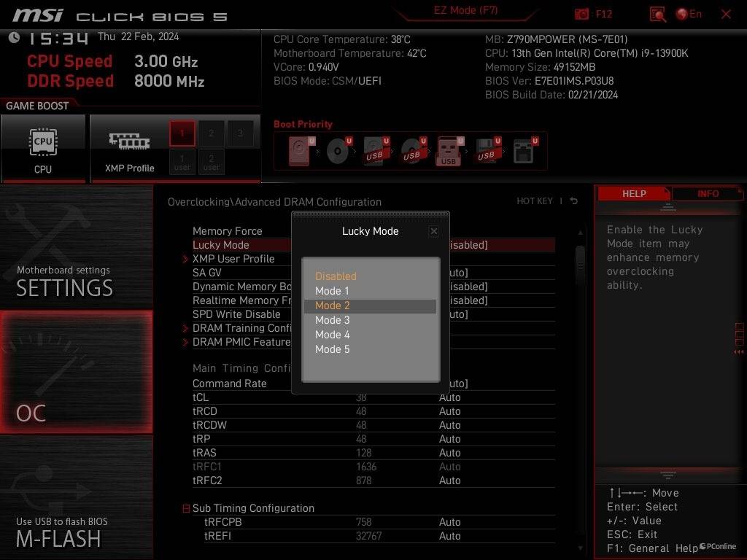Select XMP profile 3 box
The image size is (747, 560).
click(x=240, y=133)
